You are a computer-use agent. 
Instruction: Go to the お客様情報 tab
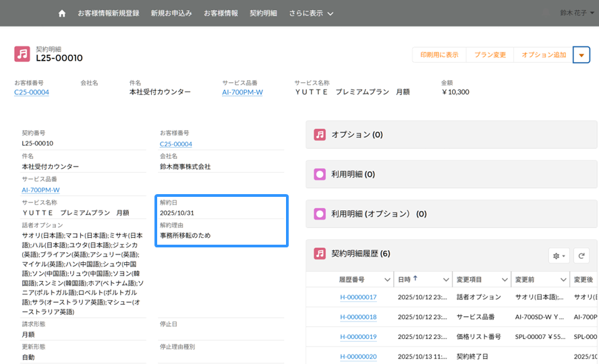pos(221,13)
